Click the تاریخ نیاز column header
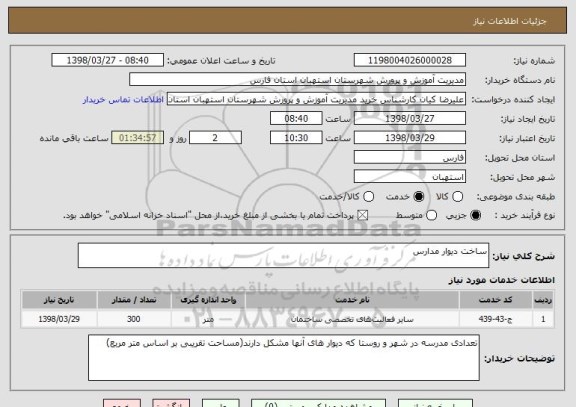Screen dimensions: 576x407 tap(59, 300)
